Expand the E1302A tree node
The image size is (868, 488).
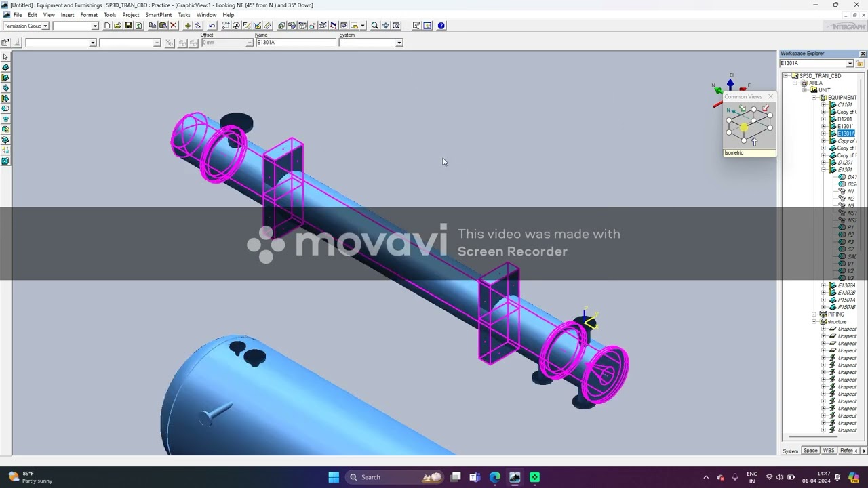[x=823, y=285]
